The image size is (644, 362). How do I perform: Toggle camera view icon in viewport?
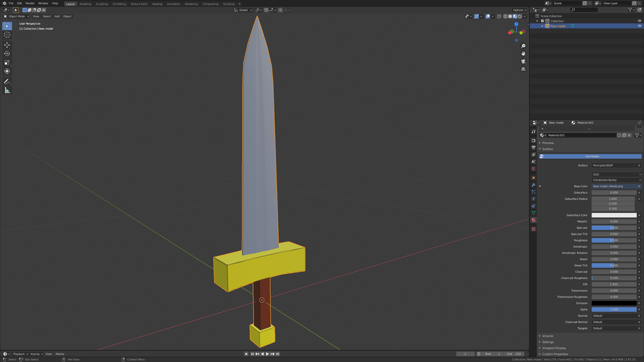click(x=523, y=61)
